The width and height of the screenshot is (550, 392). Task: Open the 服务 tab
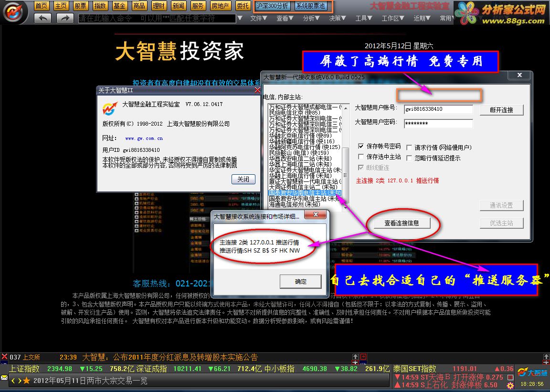click(x=198, y=6)
